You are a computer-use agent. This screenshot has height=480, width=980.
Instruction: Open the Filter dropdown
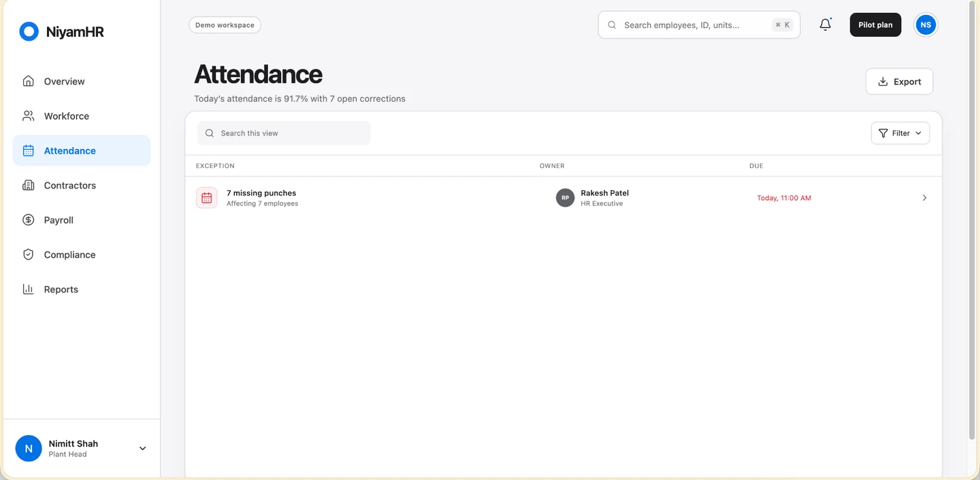(900, 133)
